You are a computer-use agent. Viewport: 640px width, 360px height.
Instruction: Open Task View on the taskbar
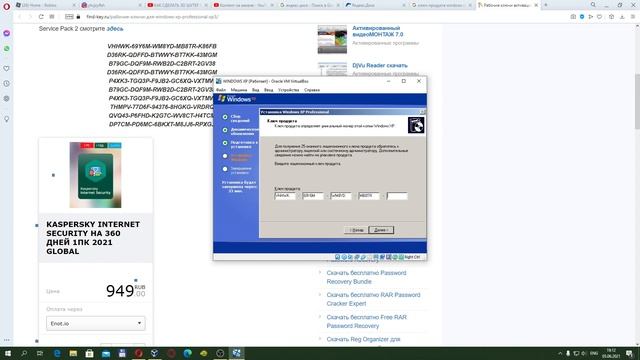pos(40,353)
